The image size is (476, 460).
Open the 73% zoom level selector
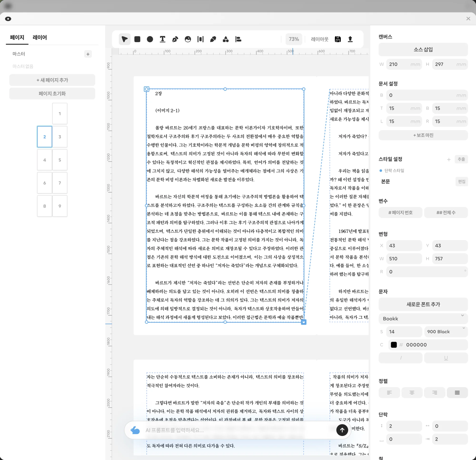pyautogui.click(x=294, y=39)
